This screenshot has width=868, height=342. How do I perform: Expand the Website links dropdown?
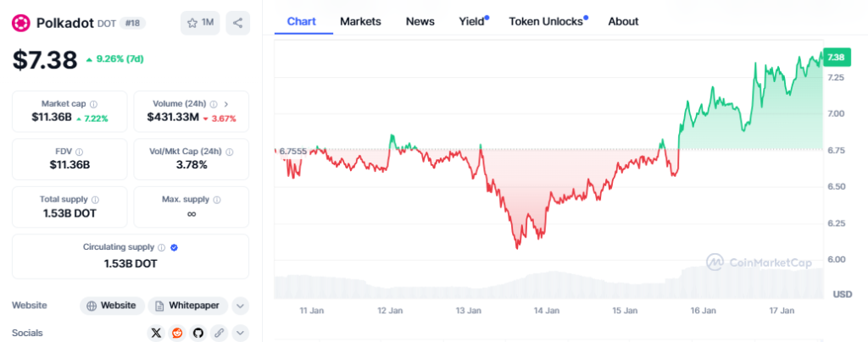(240, 306)
